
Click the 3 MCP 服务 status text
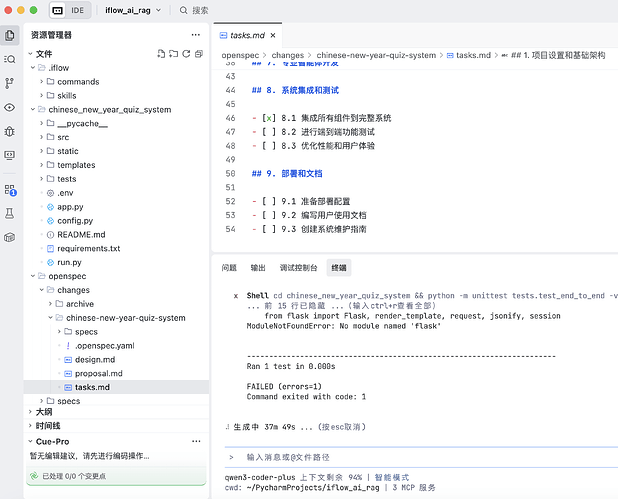point(414,488)
